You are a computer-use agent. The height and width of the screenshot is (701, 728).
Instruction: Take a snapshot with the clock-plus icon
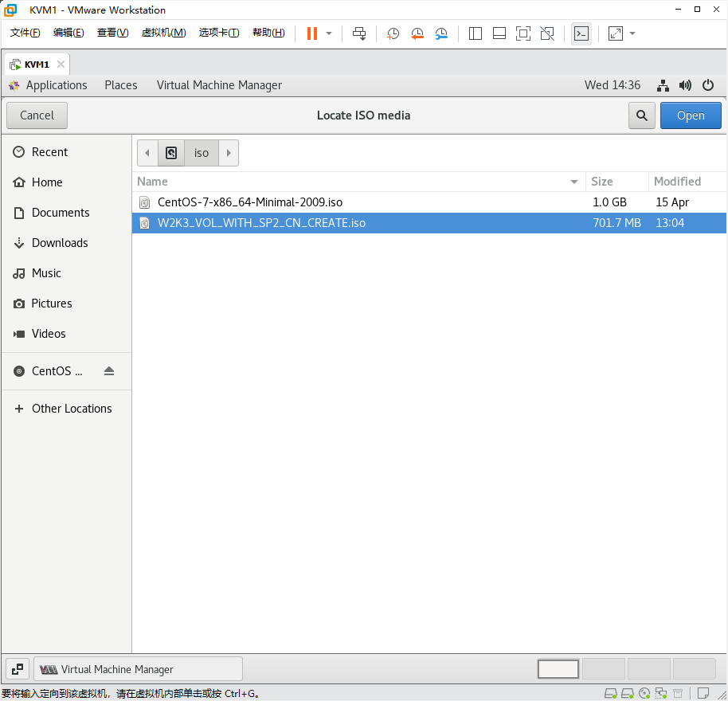pos(393,33)
